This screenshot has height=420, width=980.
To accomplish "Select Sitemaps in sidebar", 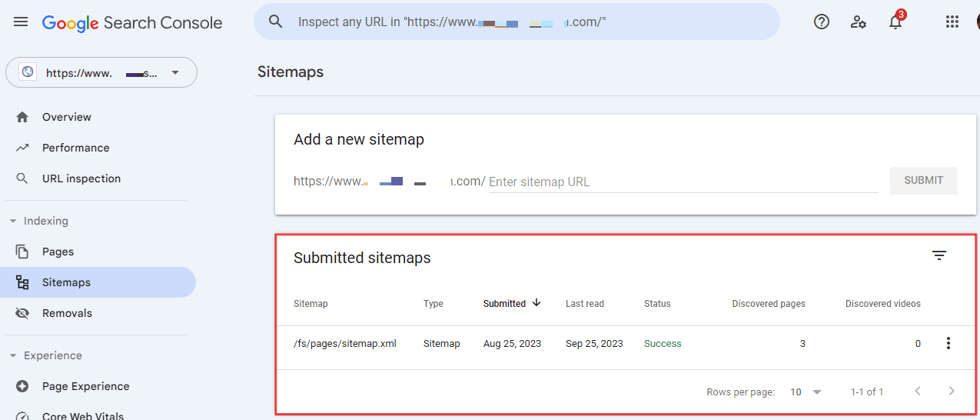I will click(98, 282).
